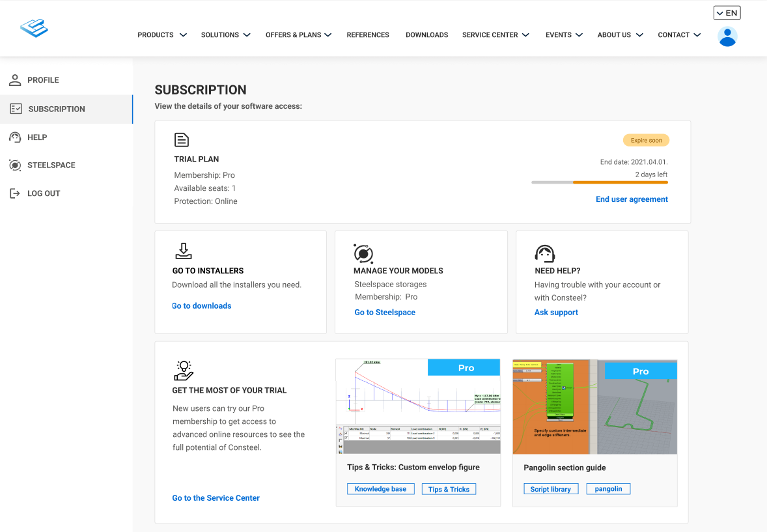Expand the Products dropdown menu

click(162, 35)
